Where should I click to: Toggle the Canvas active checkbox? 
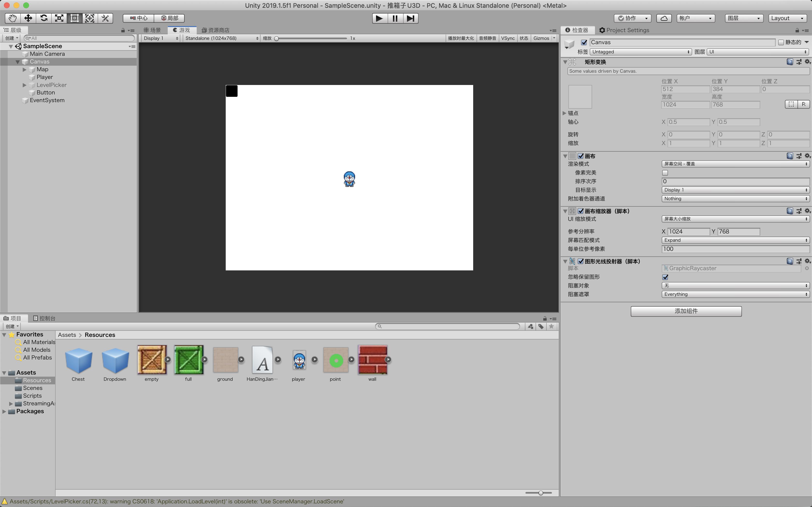584,42
